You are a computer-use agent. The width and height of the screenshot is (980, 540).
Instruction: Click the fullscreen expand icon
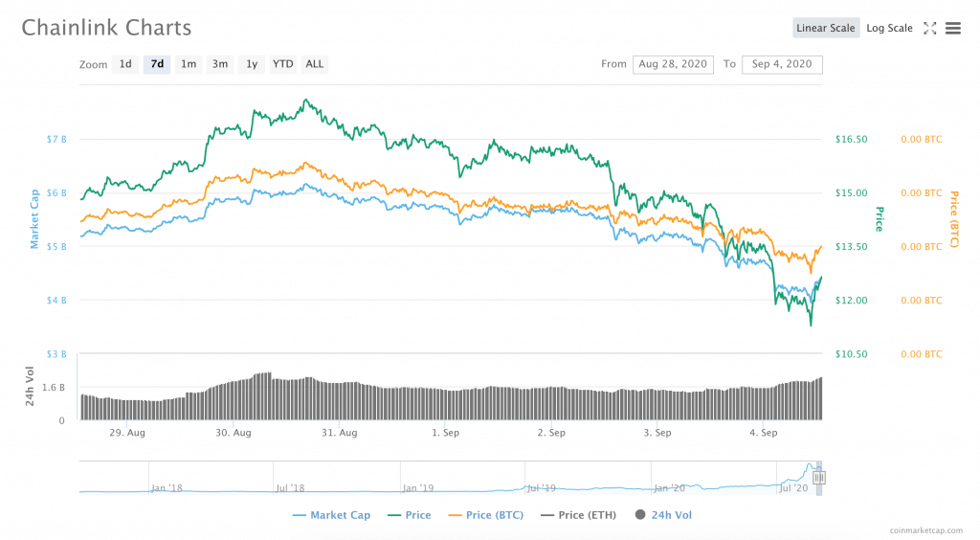coord(929,28)
